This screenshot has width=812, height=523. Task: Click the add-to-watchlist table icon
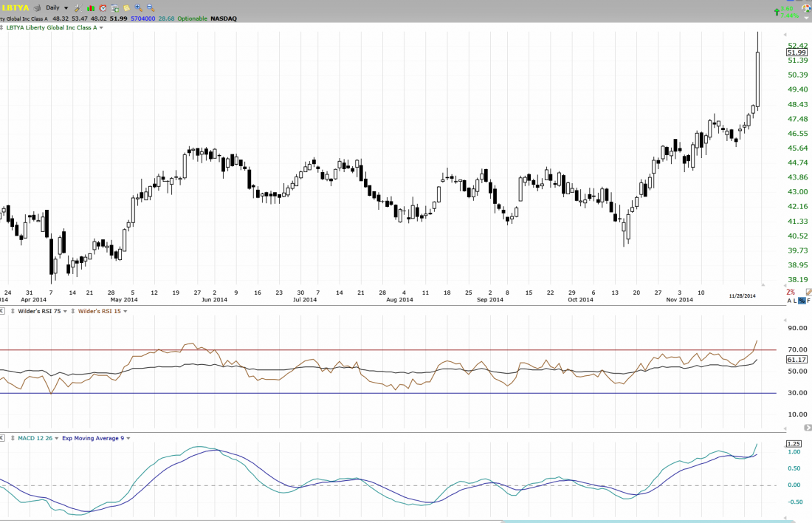tap(114, 8)
